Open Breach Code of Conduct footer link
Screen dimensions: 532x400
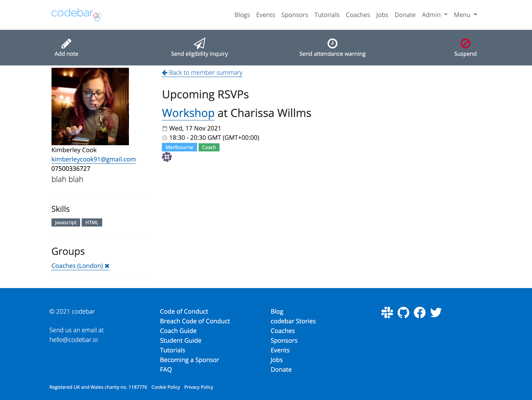point(195,321)
